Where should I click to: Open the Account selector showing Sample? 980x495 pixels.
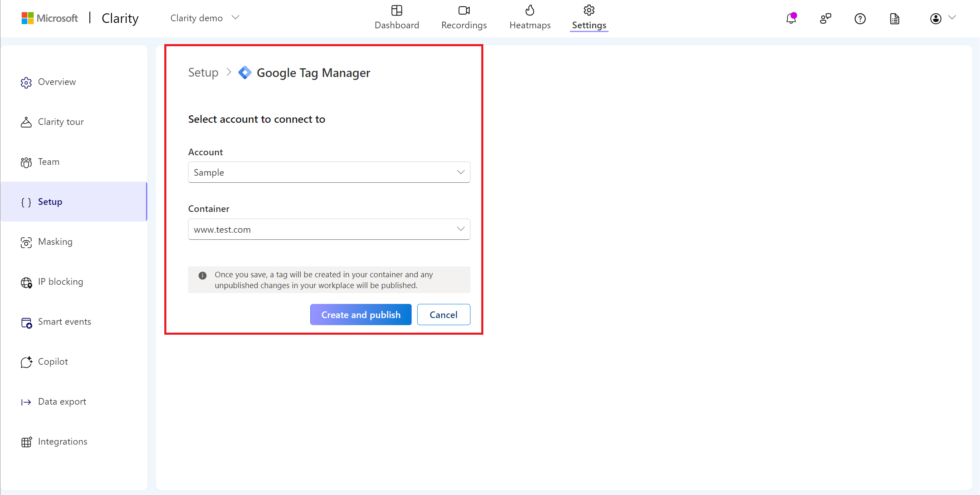point(329,172)
